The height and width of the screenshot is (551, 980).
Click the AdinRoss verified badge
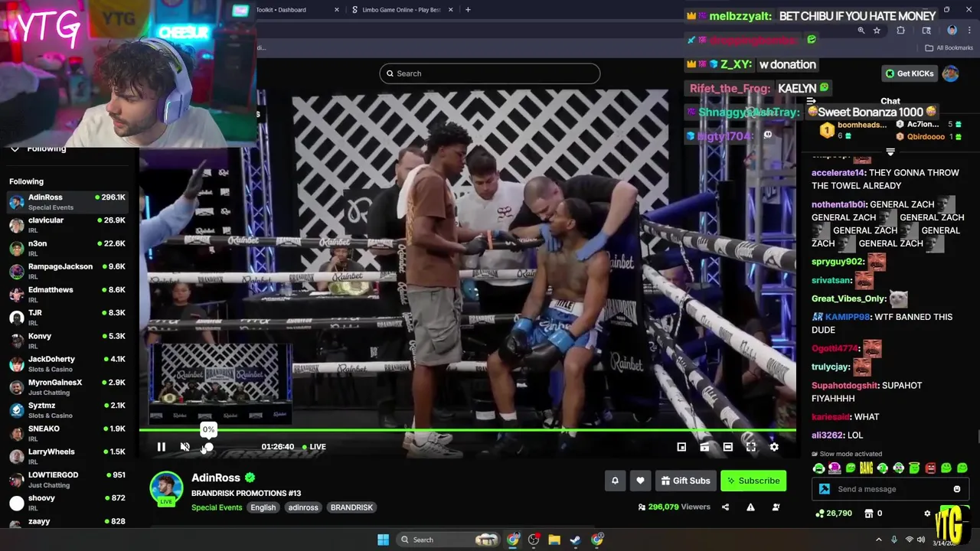[250, 478]
